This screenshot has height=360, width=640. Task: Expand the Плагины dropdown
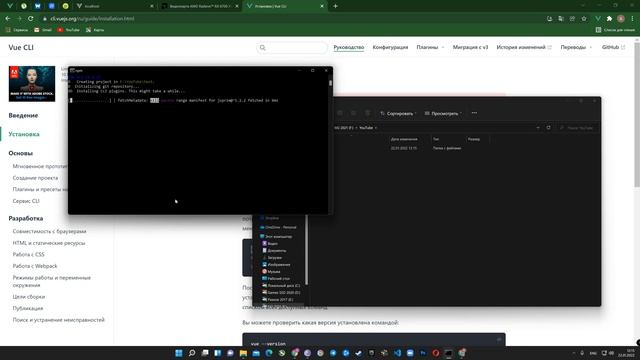(x=430, y=47)
